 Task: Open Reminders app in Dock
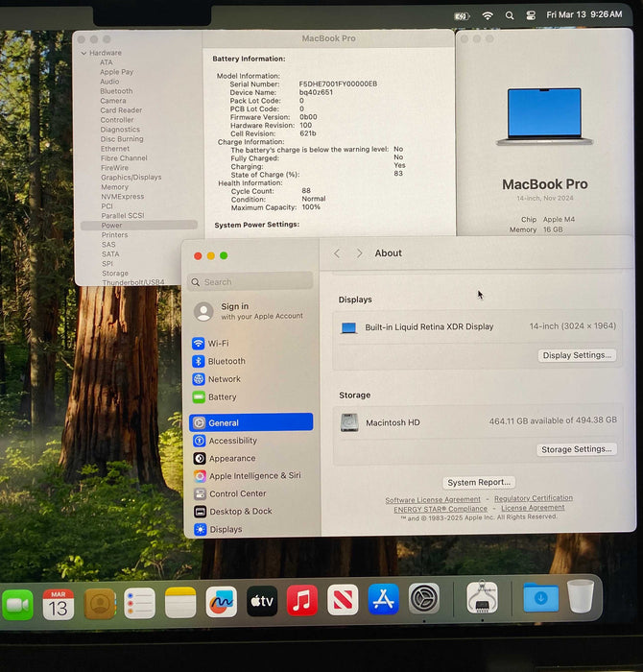click(140, 603)
